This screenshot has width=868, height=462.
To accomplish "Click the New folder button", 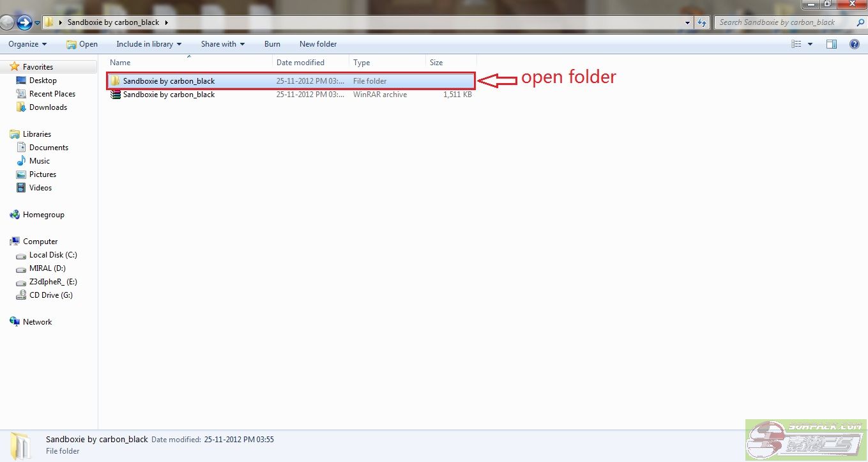I will (x=317, y=44).
